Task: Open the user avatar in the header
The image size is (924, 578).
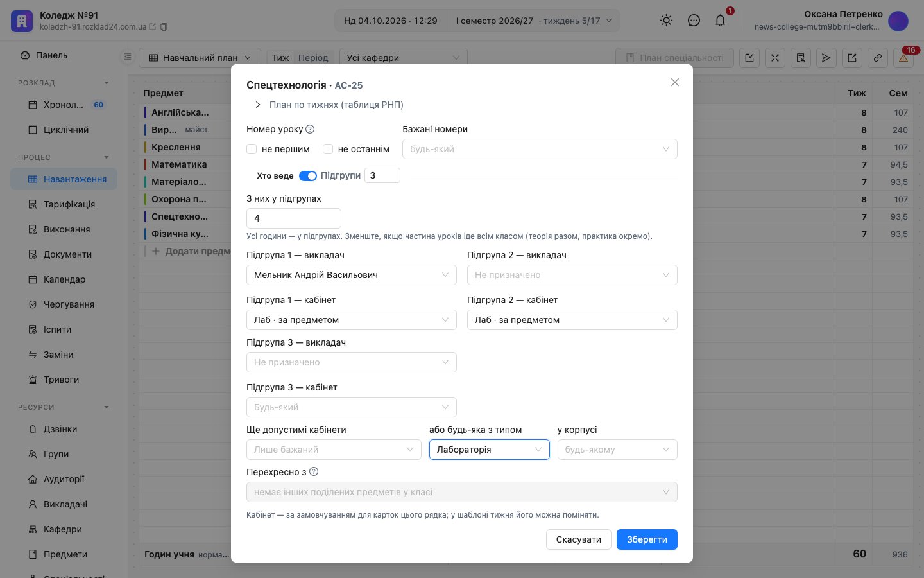Action: (898, 21)
